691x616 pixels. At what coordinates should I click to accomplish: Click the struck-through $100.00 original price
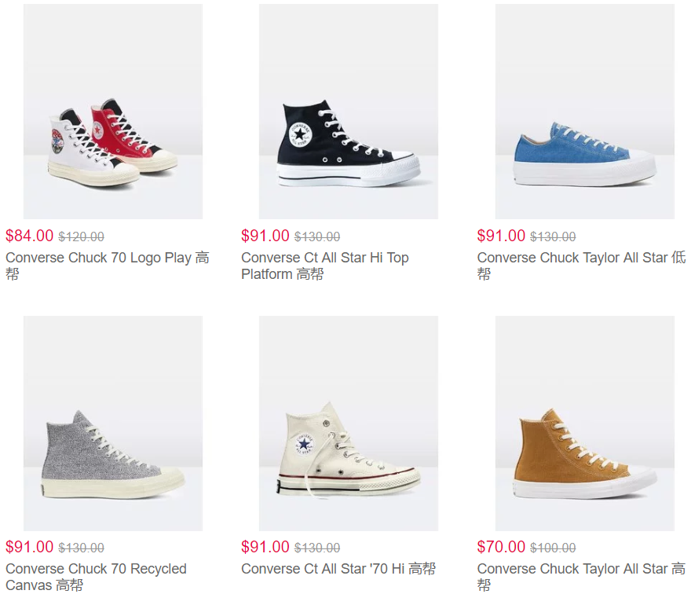[x=553, y=548]
